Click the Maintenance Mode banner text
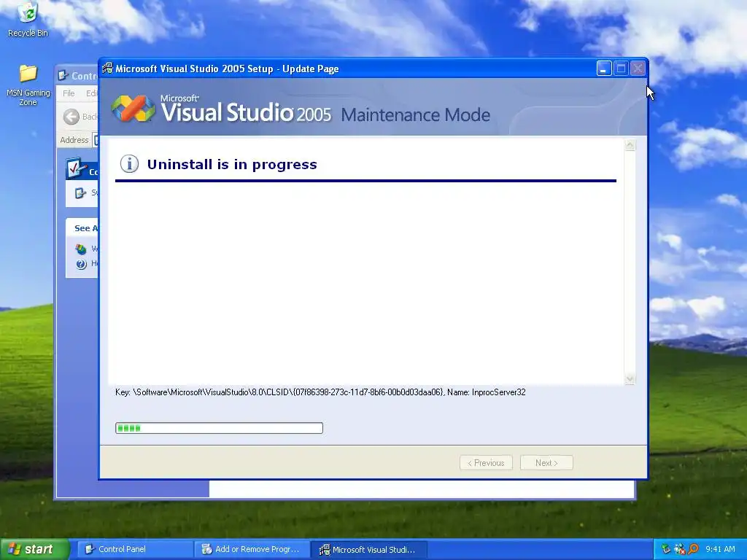 click(x=415, y=114)
